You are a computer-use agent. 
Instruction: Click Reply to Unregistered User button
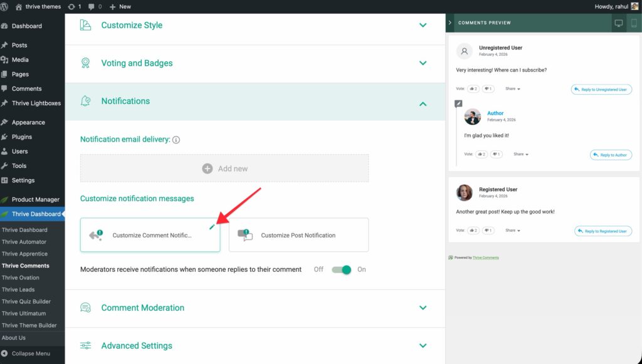601,90
